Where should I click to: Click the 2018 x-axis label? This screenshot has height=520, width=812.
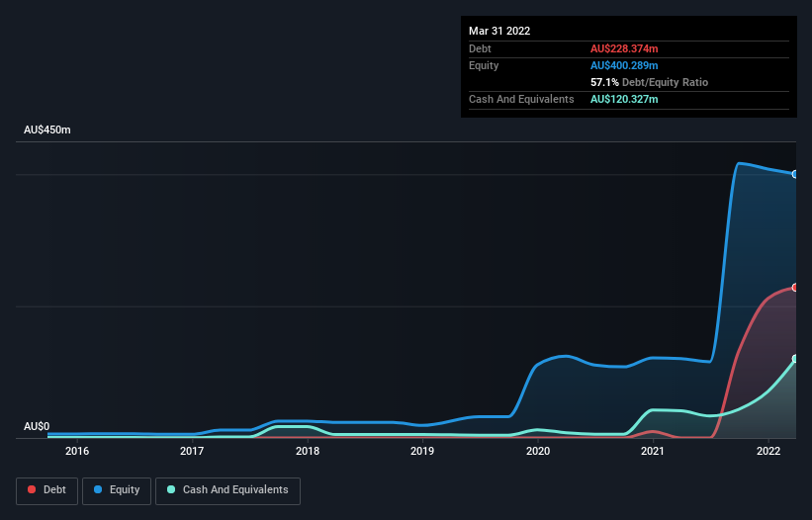pos(308,451)
